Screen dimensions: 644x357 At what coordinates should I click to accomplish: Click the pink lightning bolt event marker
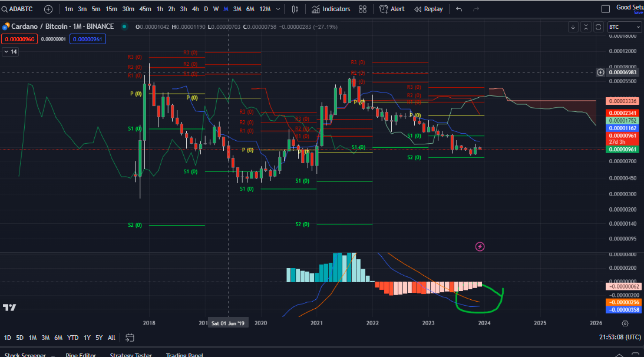(480, 246)
